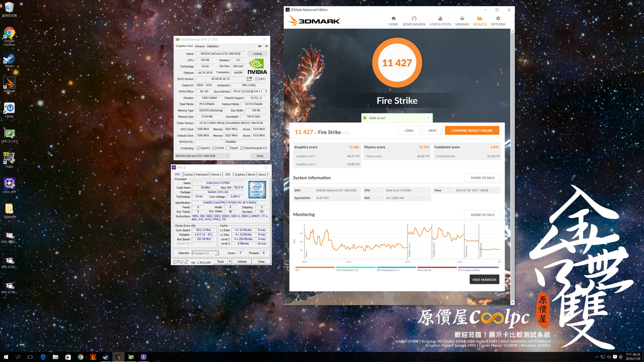Click the BIOS version export share icon

pos(249,79)
